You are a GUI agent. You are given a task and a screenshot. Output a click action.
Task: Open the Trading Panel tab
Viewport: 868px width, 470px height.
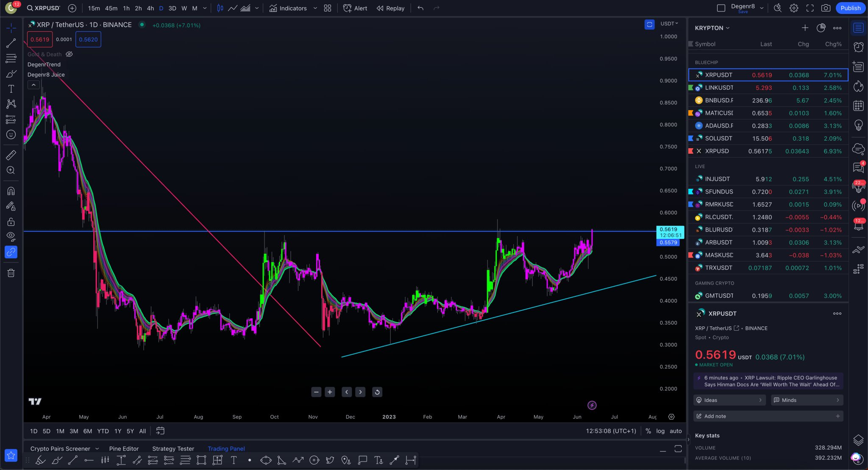[226, 448]
